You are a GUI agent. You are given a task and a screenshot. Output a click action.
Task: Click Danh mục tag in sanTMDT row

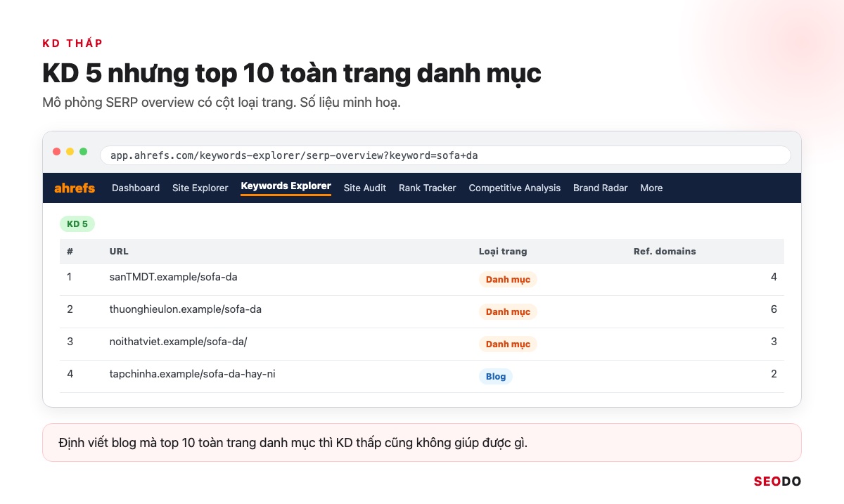tap(508, 279)
